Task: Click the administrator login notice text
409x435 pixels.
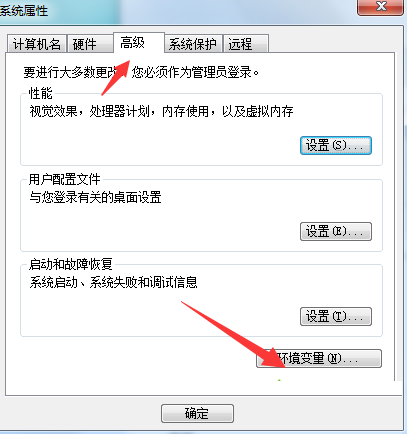Action: coord(141,72)
